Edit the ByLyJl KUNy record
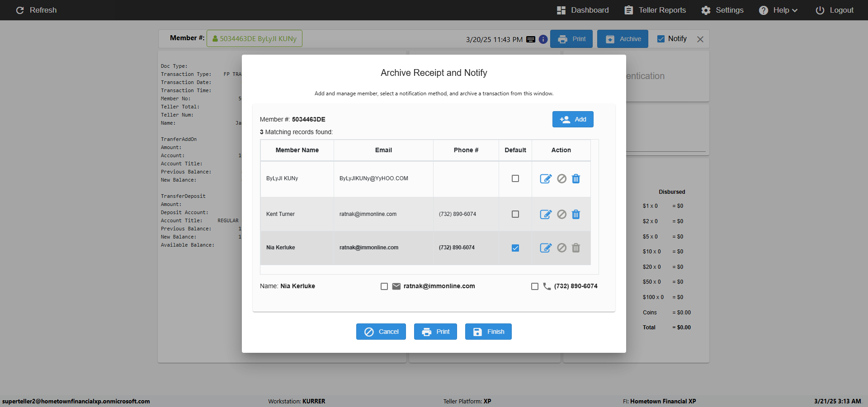 pos(546,178)
